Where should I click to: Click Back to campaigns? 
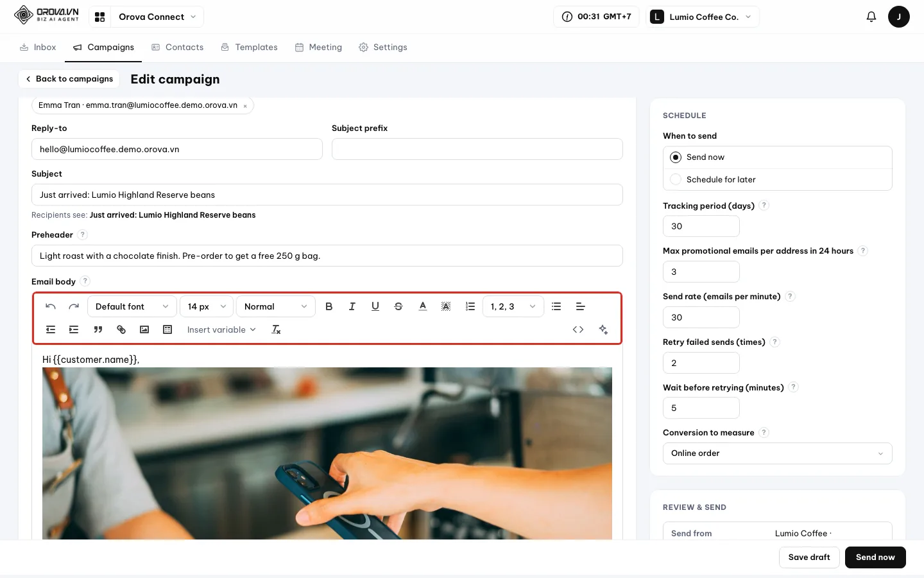(69, 79)
